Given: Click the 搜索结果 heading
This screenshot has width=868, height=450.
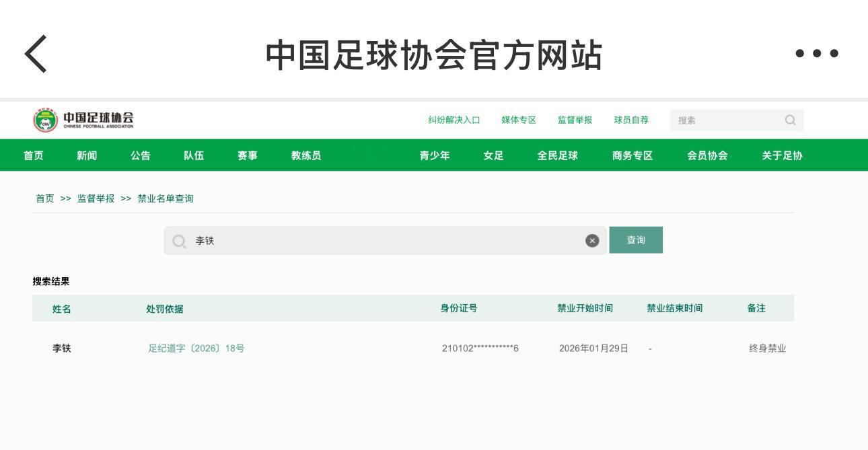Looking at the screenshot, I should click(x=51, y=281).
